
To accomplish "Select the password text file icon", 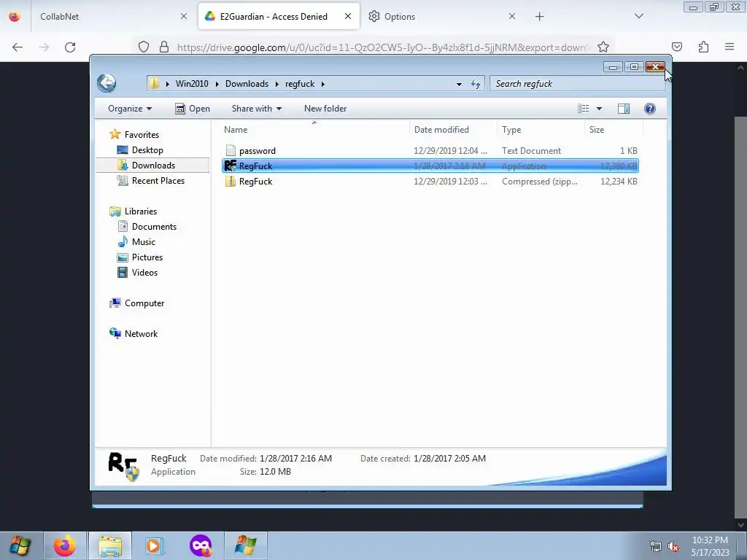I will (231, 150).
